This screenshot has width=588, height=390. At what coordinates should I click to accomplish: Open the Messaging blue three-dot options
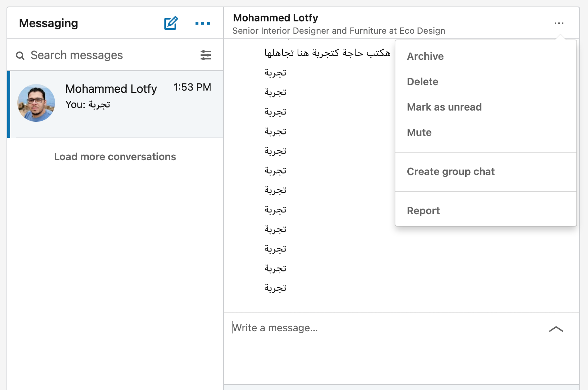pyautogui.click(x=202, y=23)
